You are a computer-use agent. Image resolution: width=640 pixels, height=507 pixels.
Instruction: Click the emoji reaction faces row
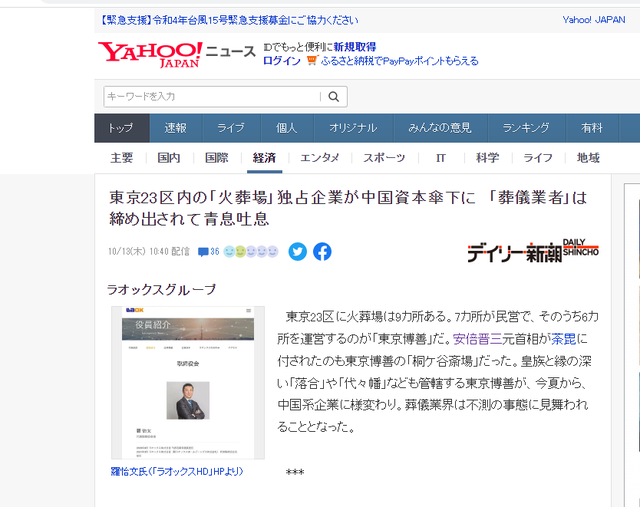251,251
